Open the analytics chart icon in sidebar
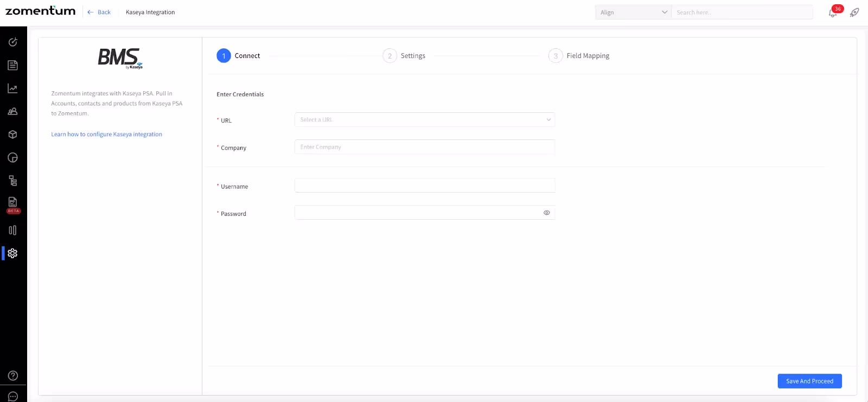868x402 pixels. pyautogui.click(x=13, y=88)
